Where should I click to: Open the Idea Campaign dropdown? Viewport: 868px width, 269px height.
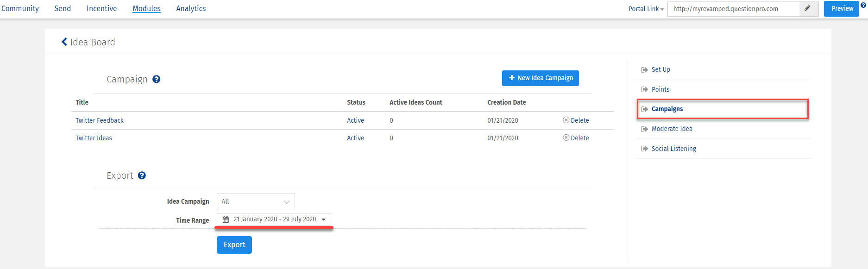click(x=256, y=202)
